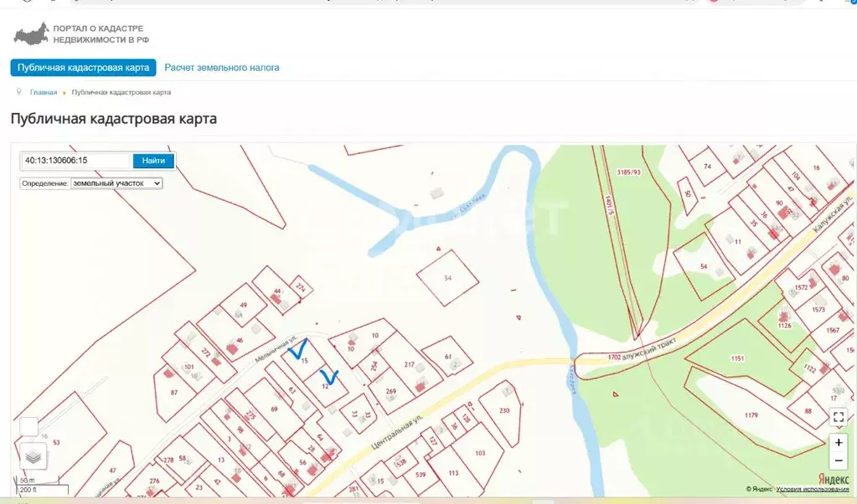The width and height of the screenshot is (857, 504).
Task: Click the blank square map control button
Action: point(28,426)
